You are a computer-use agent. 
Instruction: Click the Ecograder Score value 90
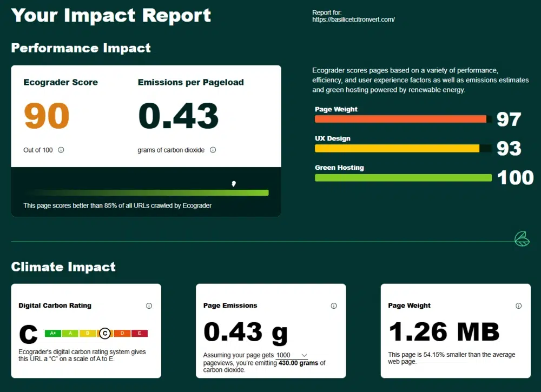click(47, 116)
